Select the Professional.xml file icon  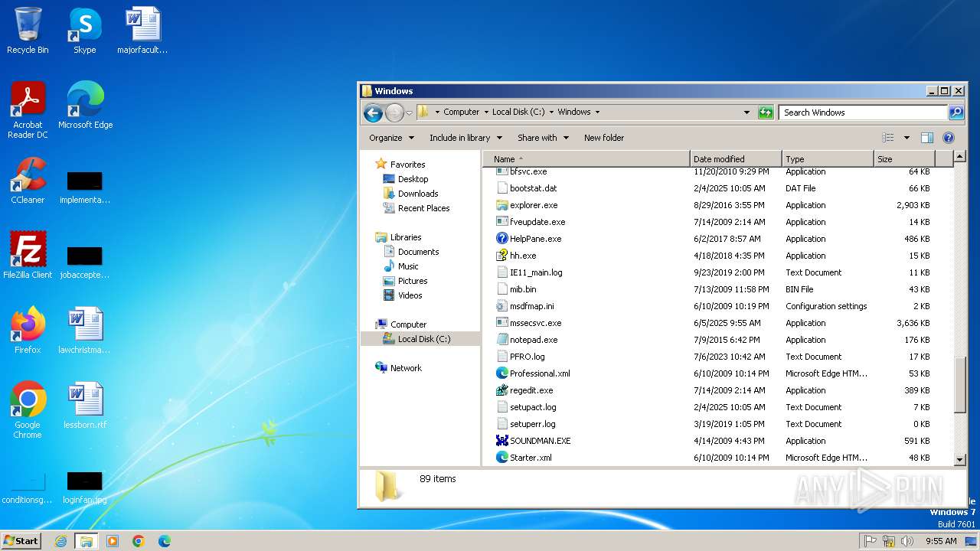click(x=502, y=373)
